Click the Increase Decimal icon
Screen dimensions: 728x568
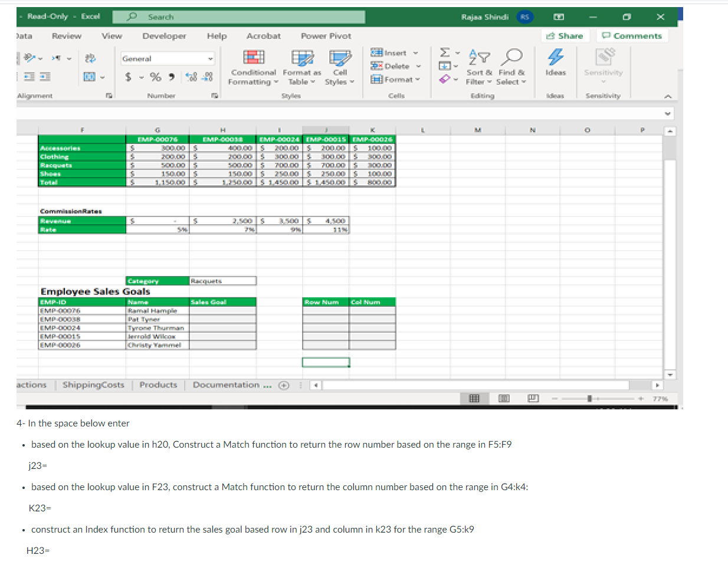191,77
